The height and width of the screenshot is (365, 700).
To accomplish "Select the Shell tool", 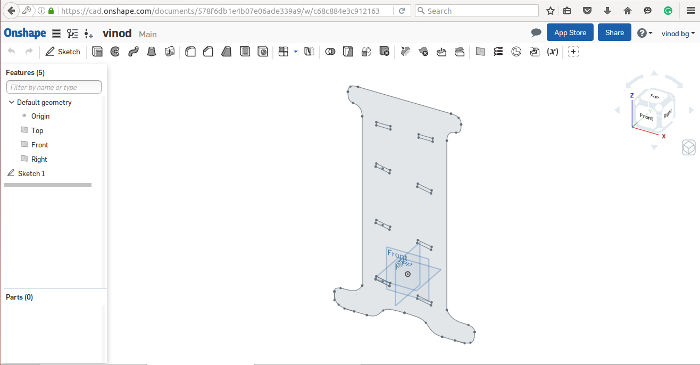I will pyautogui.click(x=245, y=52).
